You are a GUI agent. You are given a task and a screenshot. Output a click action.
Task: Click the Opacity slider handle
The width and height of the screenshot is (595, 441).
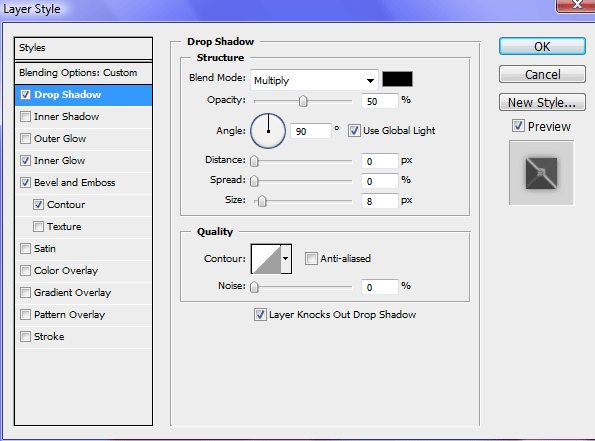pos(303,101)
